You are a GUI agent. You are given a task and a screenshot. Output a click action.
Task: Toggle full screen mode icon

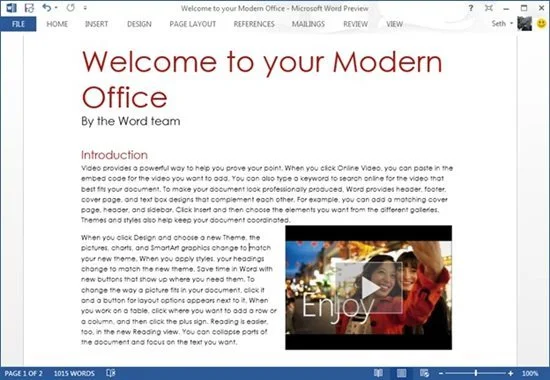489,8
